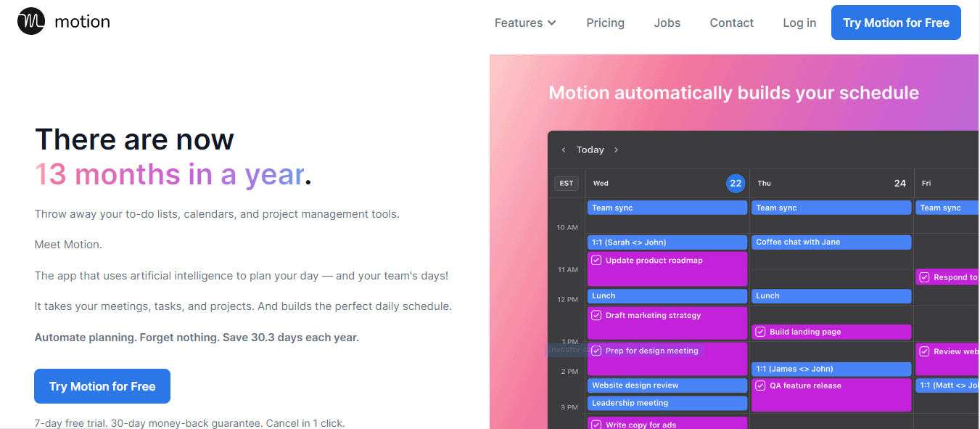Navigate to Jobs in the navbar
The width and height of the screenshot is (980, 429).
667,23
